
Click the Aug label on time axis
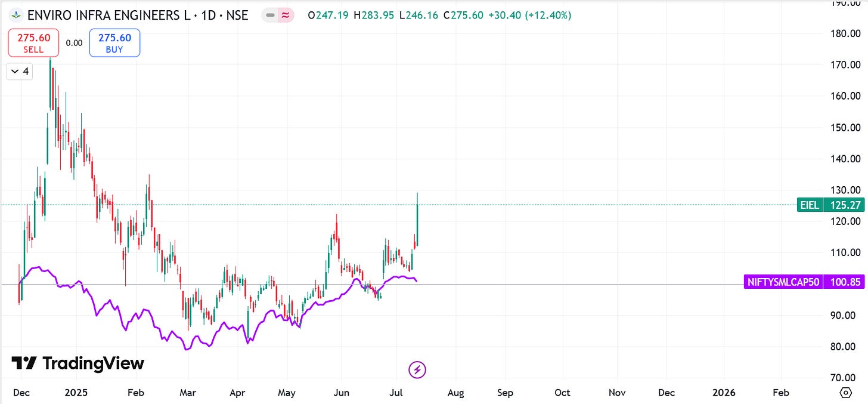pos(455,393)
